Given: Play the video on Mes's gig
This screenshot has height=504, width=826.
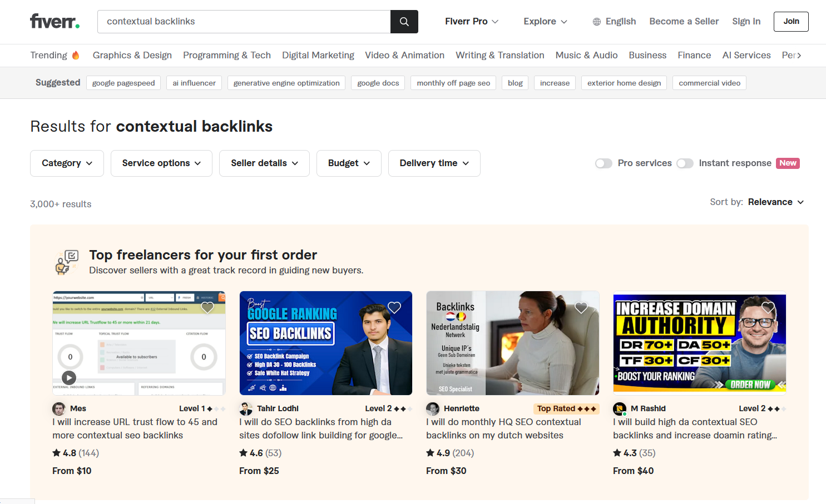Looking at the screenshot, I should pyautogui.click(x=69, y=378).
